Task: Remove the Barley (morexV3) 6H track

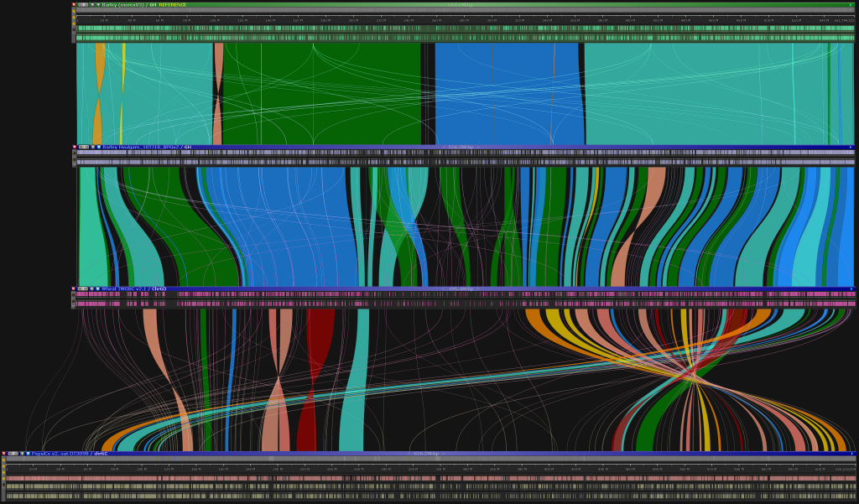Action: 74,5
